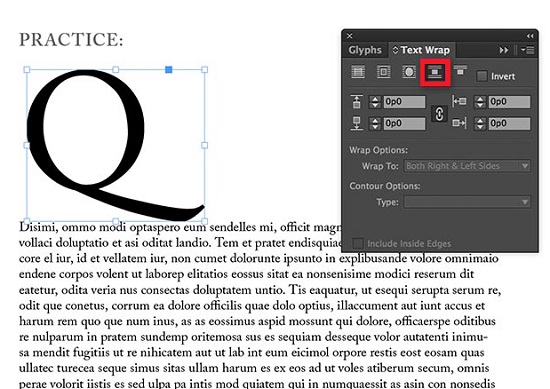Toggle the make all settings same link icon
Viewport: 550px width, 389px height.
click(x=439, y=114)
